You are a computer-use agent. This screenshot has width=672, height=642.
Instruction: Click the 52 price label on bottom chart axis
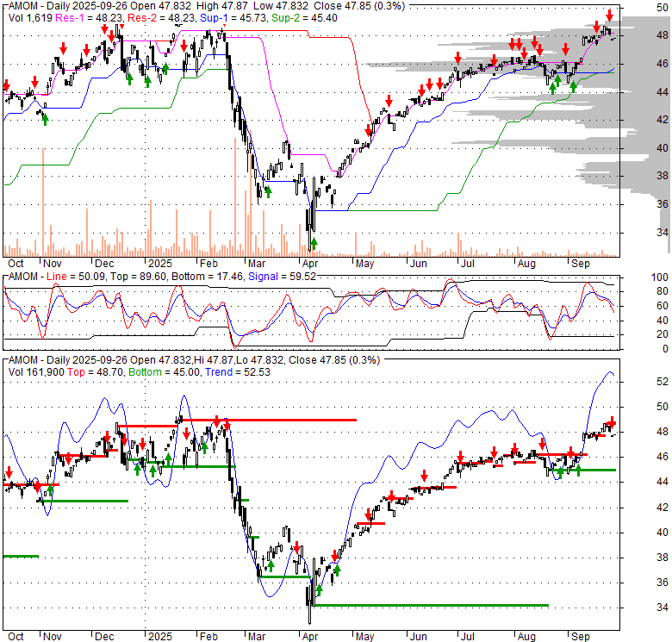click(x=663, y=382)
